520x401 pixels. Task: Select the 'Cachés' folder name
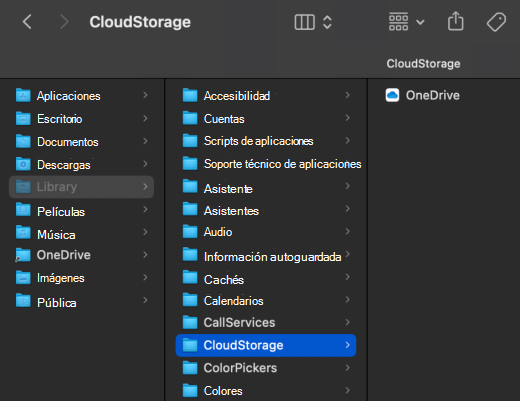224,280
